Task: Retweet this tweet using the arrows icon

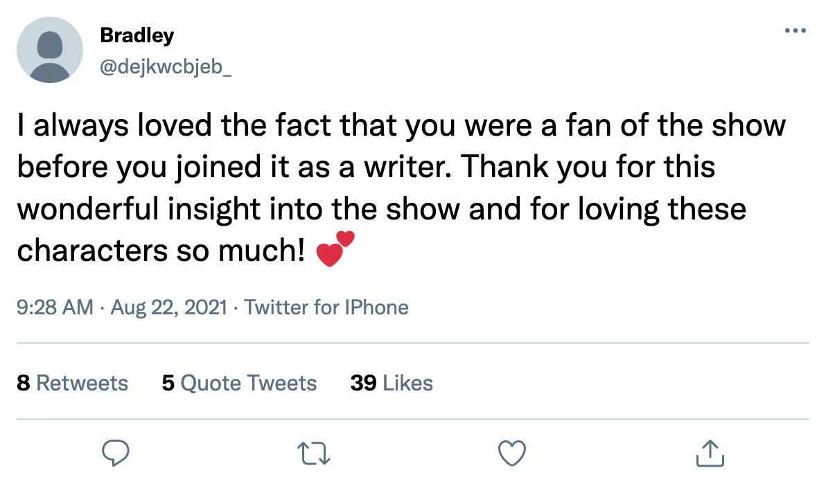Action: coord(313,453)
